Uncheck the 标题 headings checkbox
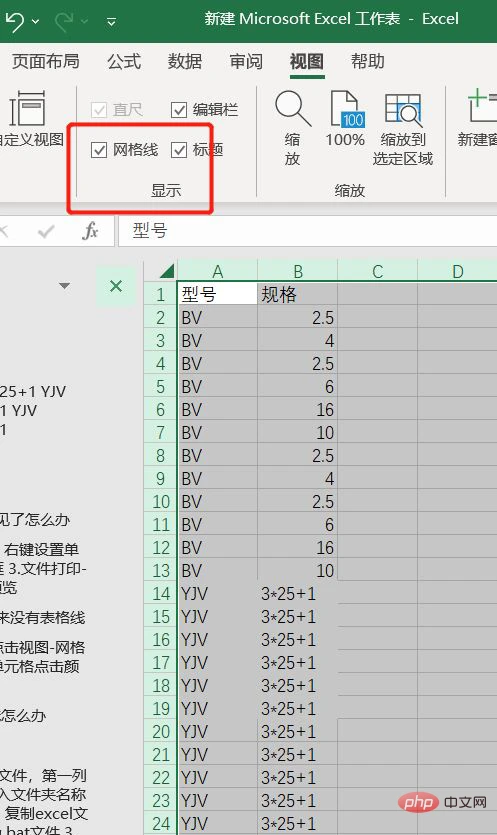Screen dimensions: 497x835 point(179,150)
